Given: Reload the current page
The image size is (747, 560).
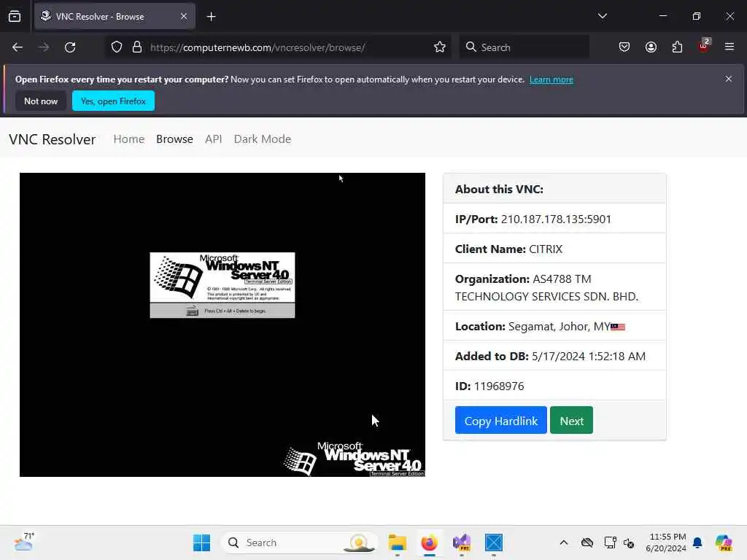Looking at the screenshot, I should click(70, 47).
